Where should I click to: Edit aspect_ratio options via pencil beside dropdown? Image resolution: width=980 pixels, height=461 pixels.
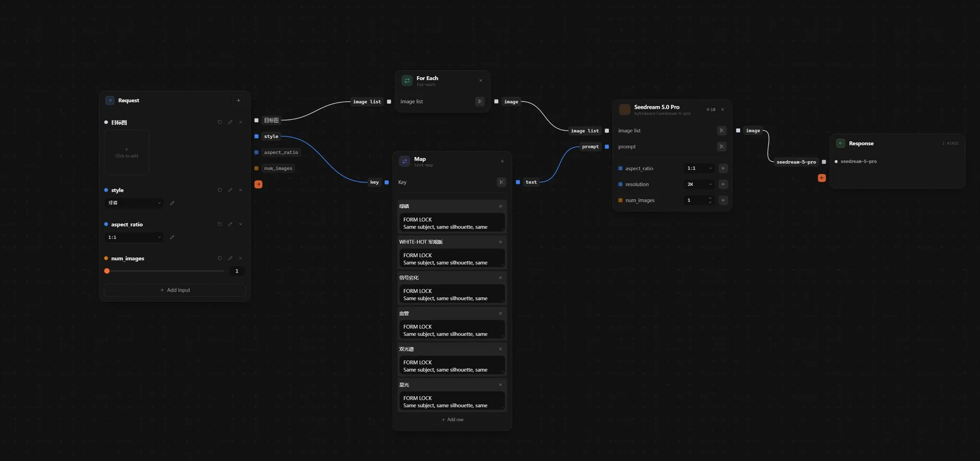tap(172, 237)
